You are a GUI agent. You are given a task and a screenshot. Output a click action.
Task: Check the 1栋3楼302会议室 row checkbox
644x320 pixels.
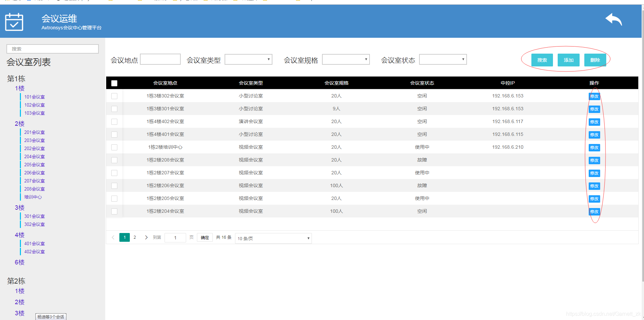pos(114,96)
